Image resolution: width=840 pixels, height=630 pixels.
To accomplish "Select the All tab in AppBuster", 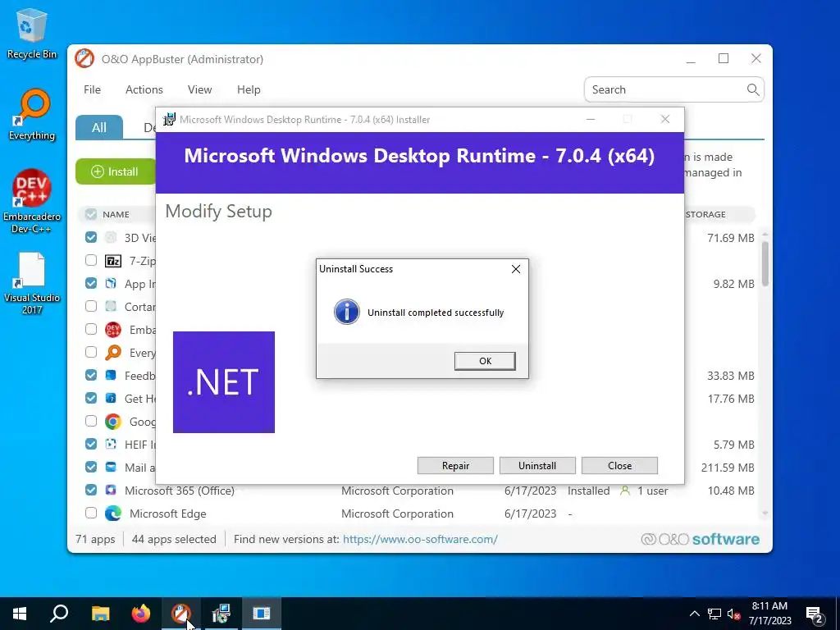I will coord(99,127).
